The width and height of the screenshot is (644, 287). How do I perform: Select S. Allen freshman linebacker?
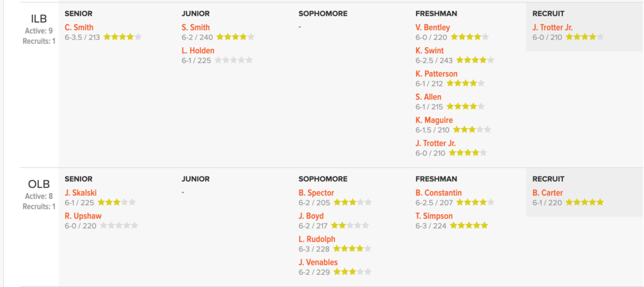[x=428, y=97]
